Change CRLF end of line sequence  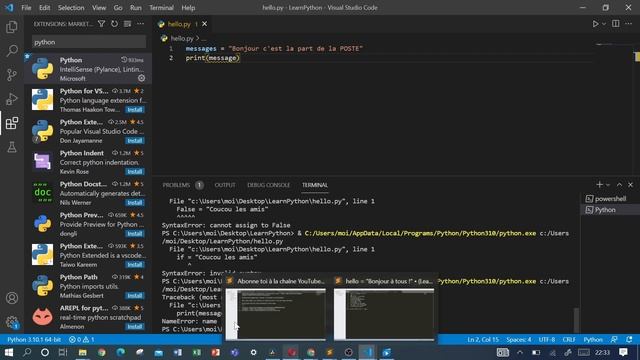[569, 340]
